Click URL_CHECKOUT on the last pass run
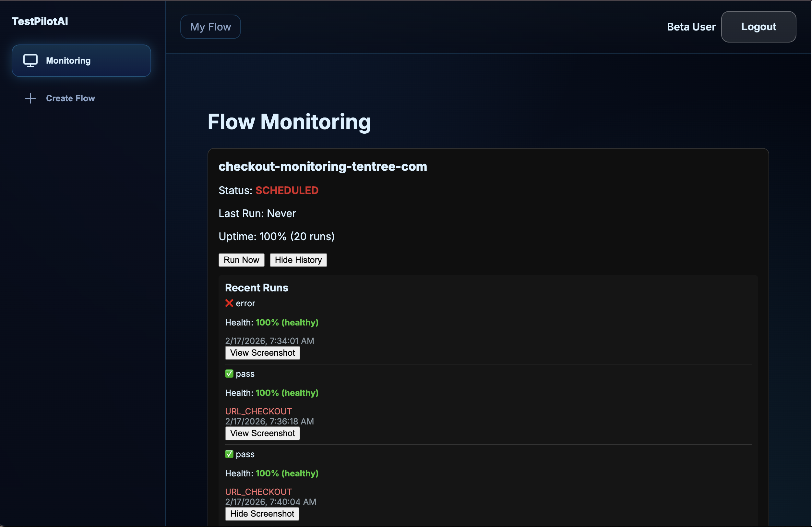Image resolution: width=812 pixels, height=527 pixels. click(x=258, y=492)
